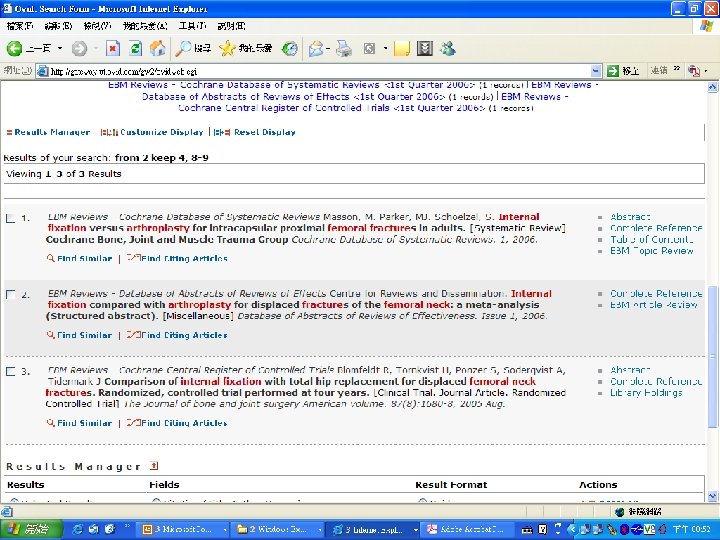Viewport: 720px width, 540px height.
Task: Click the yellow note toolbar icon
Action: 402,48
